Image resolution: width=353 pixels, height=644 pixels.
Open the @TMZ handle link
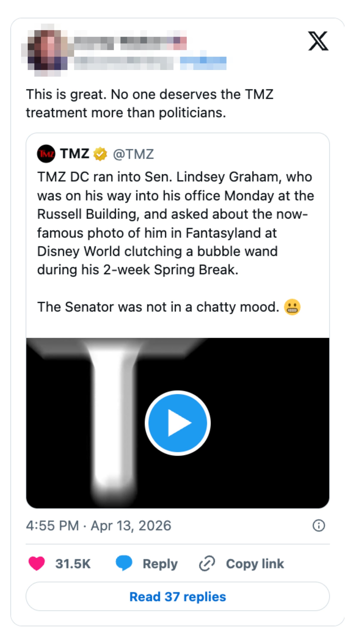(133, 154)
